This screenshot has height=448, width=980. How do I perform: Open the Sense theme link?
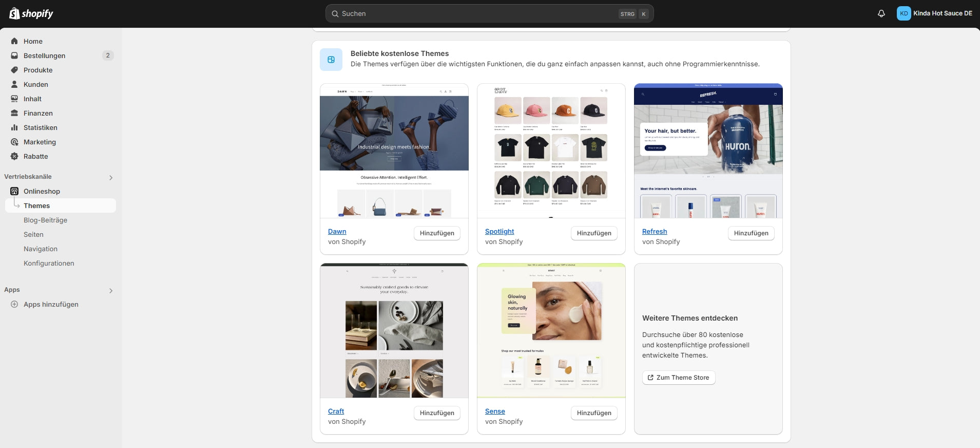(x=495, y=412)
